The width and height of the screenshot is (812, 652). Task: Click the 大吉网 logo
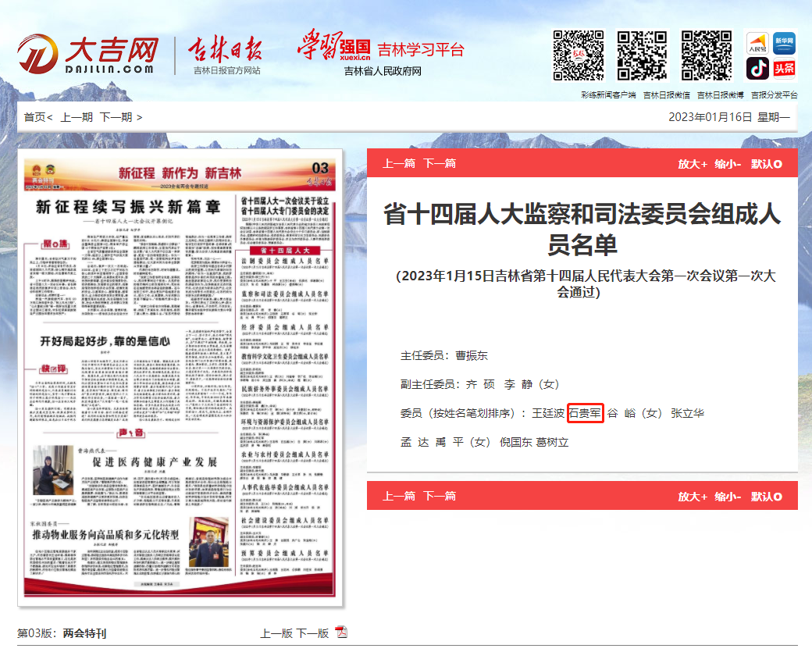(x=87, y=55)
